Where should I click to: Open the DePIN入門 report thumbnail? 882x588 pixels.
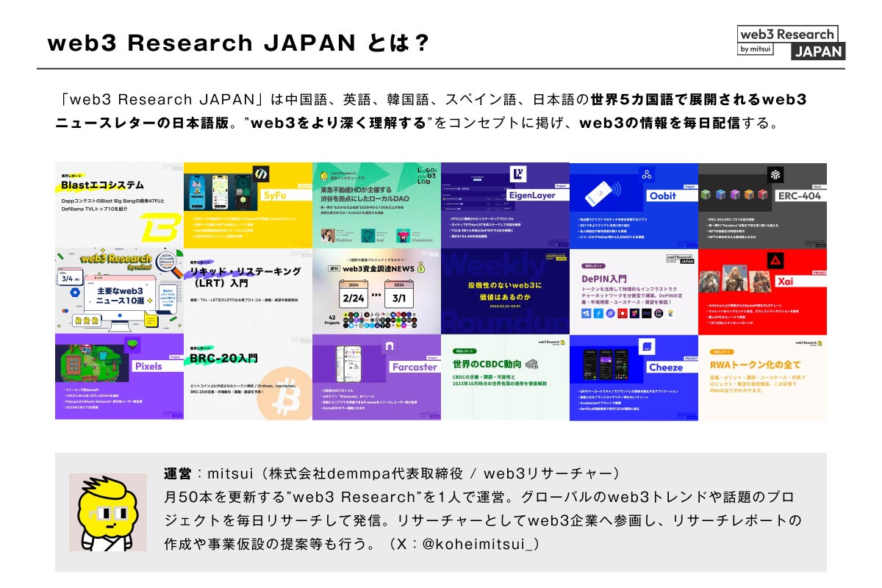point(634,291)
